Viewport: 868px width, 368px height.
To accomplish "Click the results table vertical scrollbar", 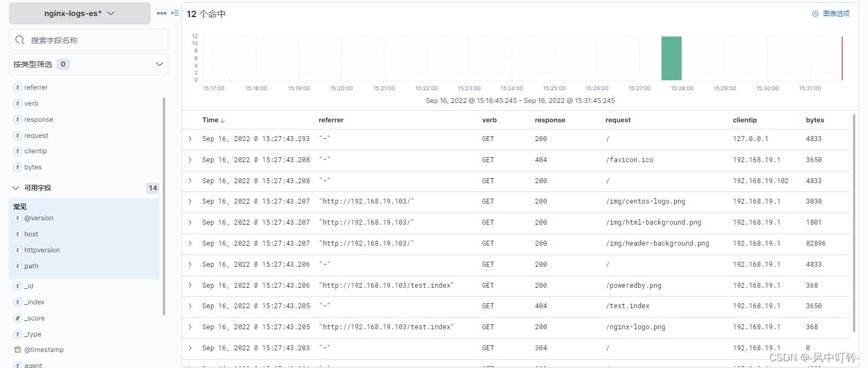I will (854, 224).
